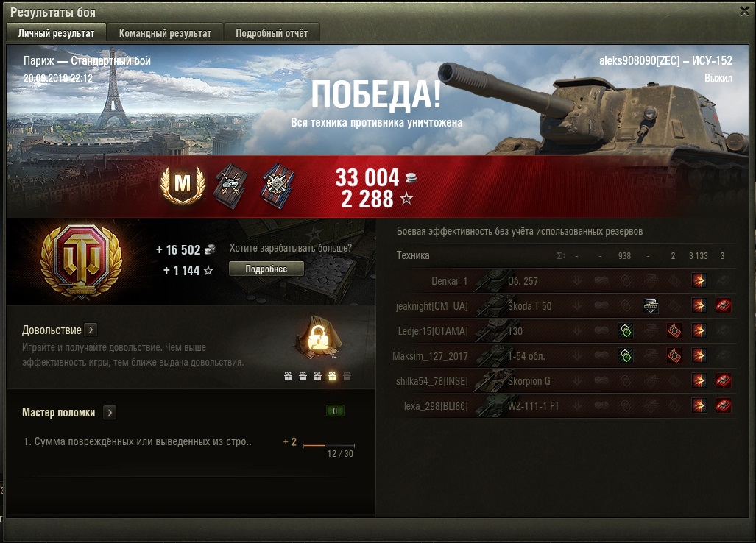Click the large class emblem with laurel wreath
Viewport: 756px width, 543px height.
[x=81, y=262]
